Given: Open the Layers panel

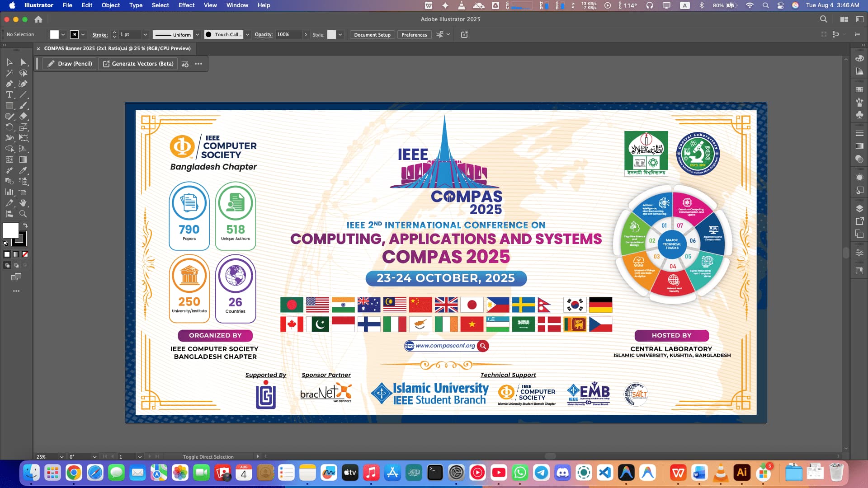Looking at the screenshot, I should click(x=859, y=208).
